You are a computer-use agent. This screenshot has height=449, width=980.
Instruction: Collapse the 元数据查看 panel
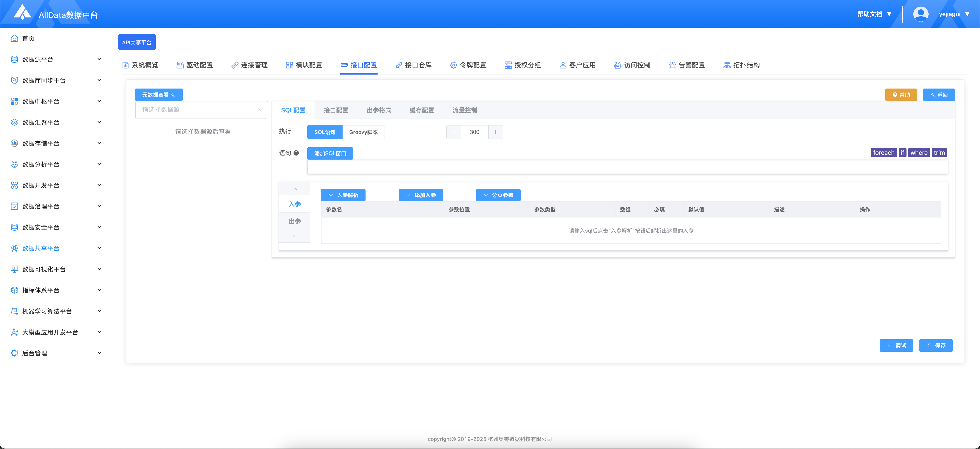point(159,95)
